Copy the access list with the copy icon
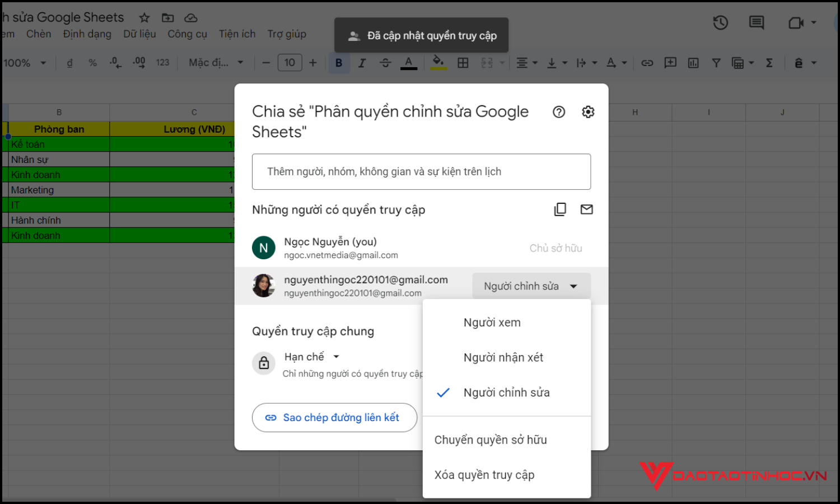 pyautogui.click(x=560, y=209)
